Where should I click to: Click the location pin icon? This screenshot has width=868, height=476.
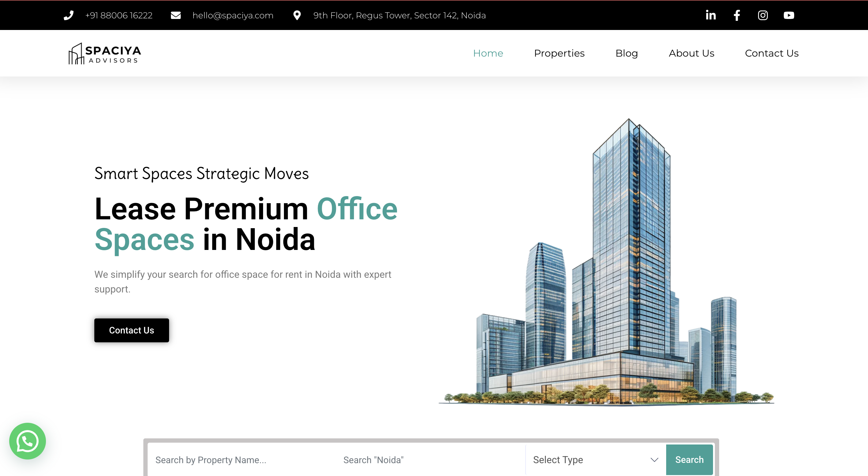(x=296, y=15)
